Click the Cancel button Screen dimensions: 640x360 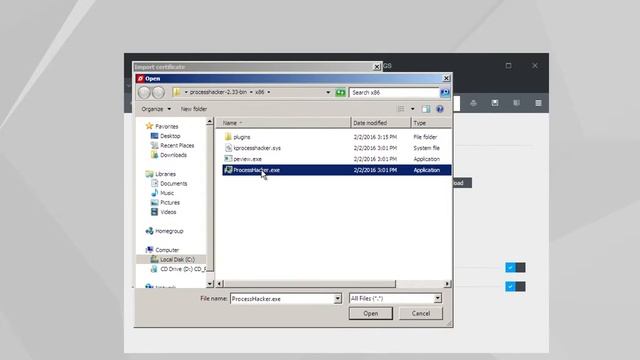tap(421, 313)
